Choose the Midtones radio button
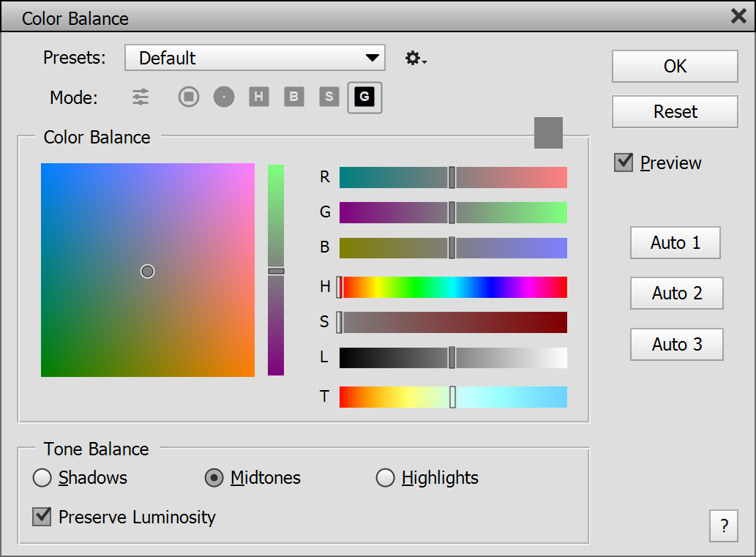 pyautogui.click(x=214, y=478)
